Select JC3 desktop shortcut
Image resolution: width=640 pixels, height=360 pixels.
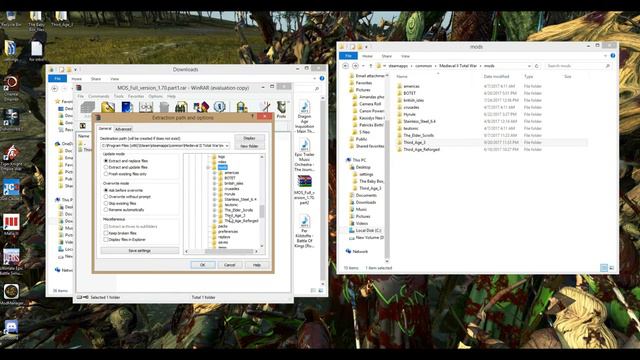coord(11,191)
